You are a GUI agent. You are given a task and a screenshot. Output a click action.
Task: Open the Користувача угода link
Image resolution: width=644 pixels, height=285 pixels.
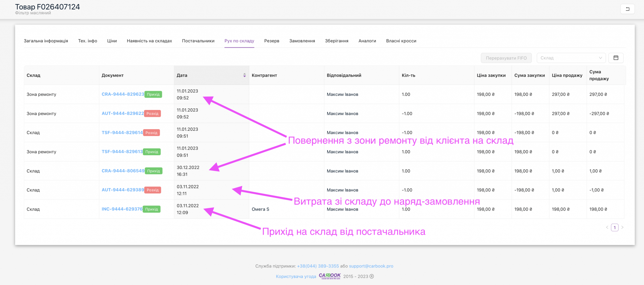click(x=296, y=277)
